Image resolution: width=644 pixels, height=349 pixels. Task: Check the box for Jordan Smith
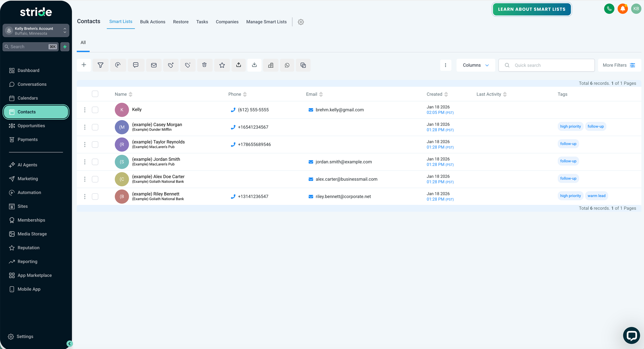(95, 162)
